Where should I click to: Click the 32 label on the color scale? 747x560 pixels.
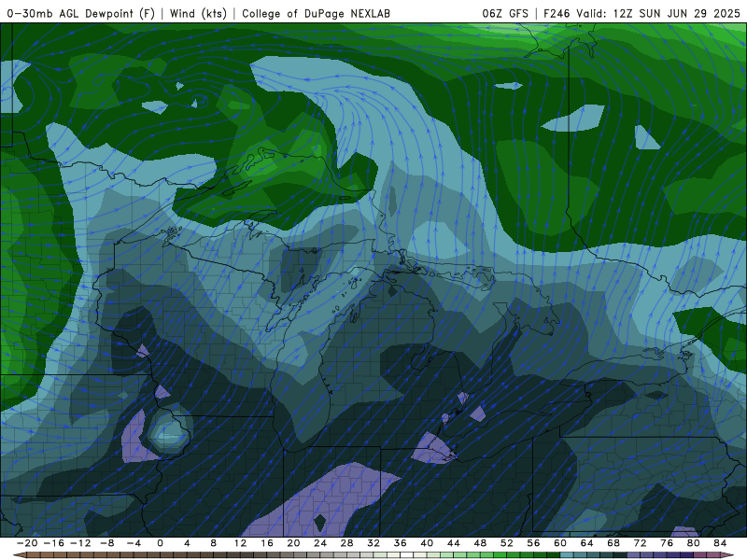[373, 543]
